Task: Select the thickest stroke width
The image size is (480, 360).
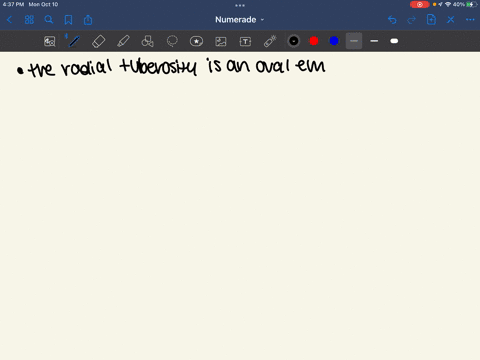Action: point(394,41)
